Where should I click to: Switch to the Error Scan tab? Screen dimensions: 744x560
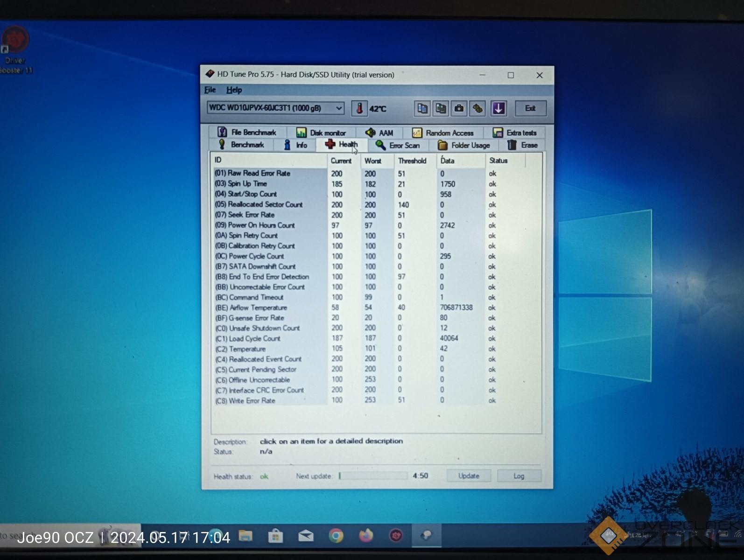coord(398,146)
